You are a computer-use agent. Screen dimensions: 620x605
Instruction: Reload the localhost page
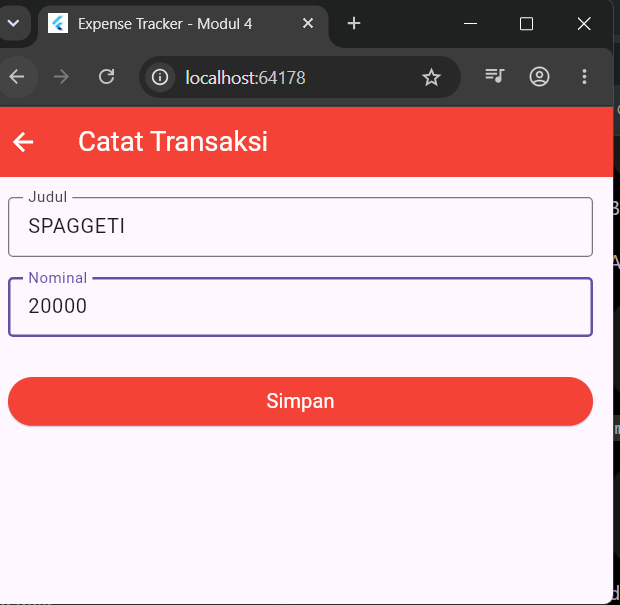[x=106, y=77]
